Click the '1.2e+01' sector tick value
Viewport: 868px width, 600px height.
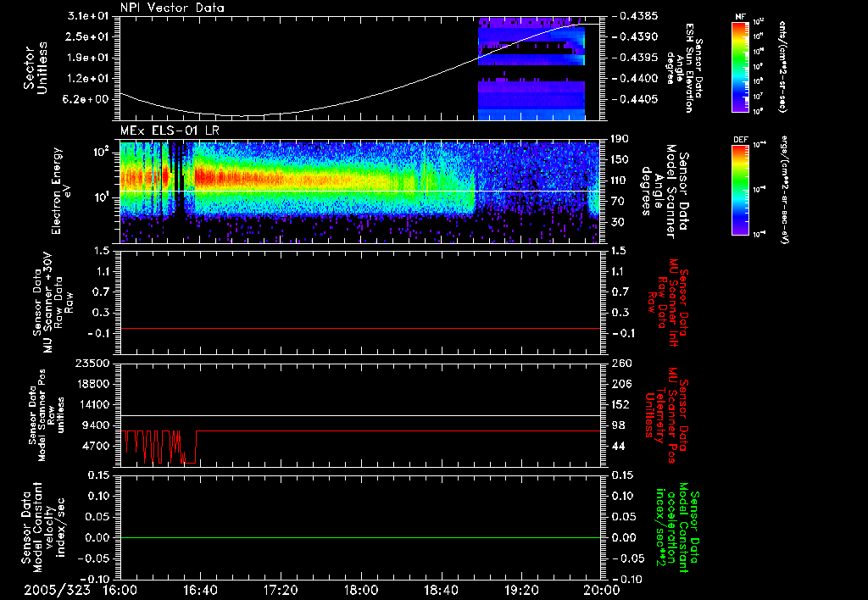pyautogui.click(x=88, y=79)
